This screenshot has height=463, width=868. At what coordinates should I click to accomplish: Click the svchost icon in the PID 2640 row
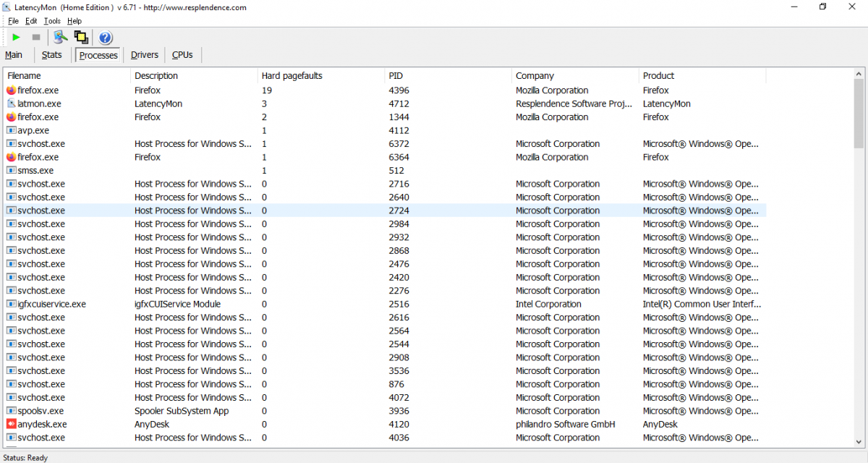click(x=11, y=197)
